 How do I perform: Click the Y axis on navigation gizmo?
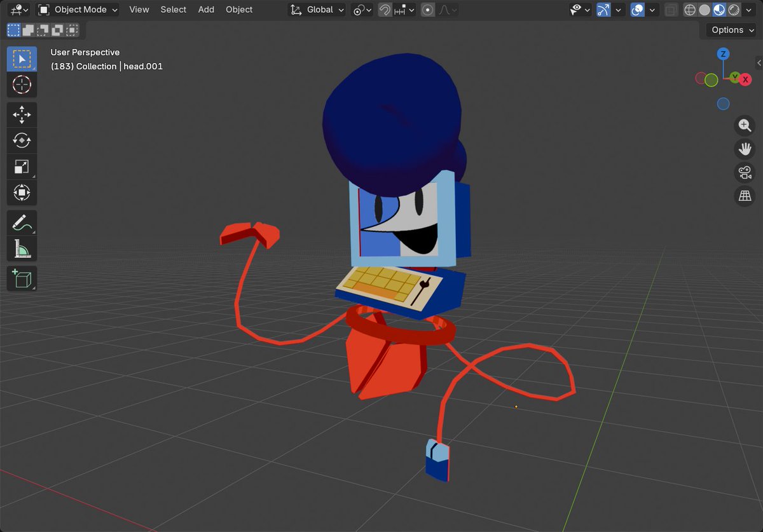click(x=734, y=78)
